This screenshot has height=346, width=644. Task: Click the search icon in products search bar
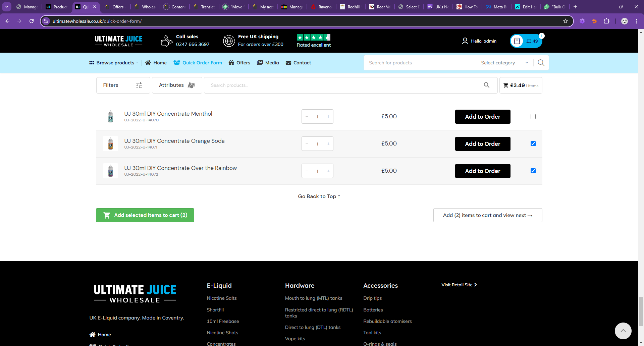click(x=487, y=85)
